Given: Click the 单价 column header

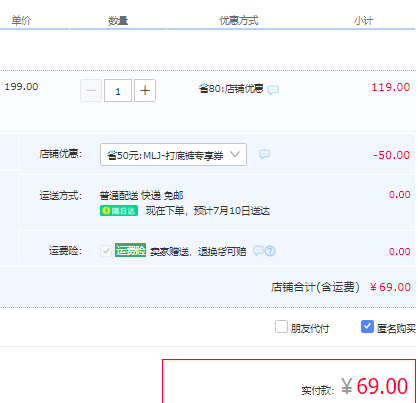Looking at the screenshot, I should tap(21, 21).
